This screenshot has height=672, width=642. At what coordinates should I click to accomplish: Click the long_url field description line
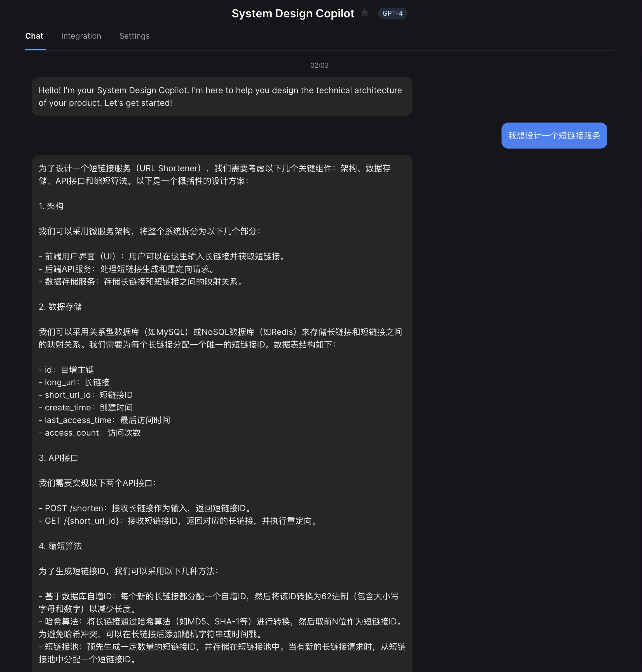[x=74, y=382]
